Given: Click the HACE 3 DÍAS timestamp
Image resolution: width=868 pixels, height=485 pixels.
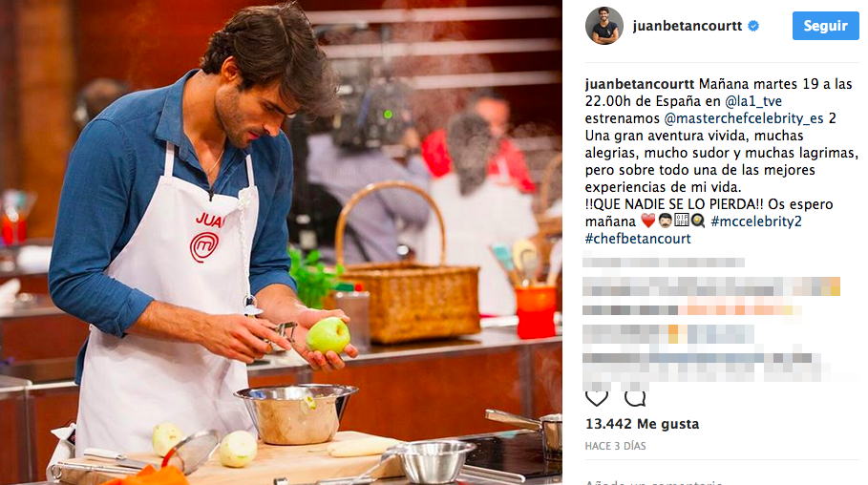Looking at the screenshot, I should point(616,446).
